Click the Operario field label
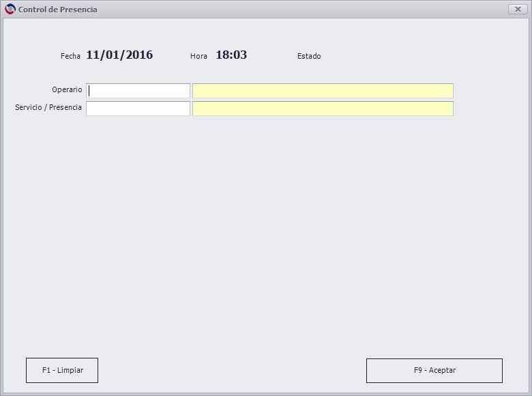The height and width of the screenshot is (396, 532). click(x=67, y=89)
